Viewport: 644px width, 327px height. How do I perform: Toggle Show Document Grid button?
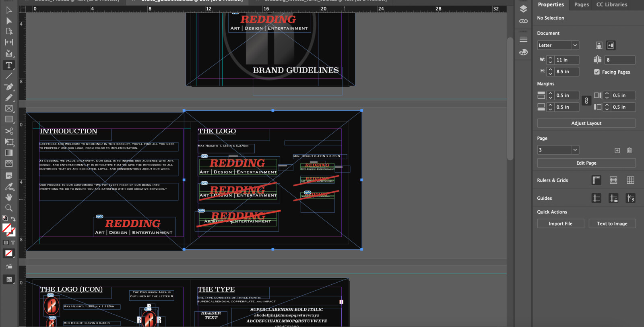tap(630, 180)
